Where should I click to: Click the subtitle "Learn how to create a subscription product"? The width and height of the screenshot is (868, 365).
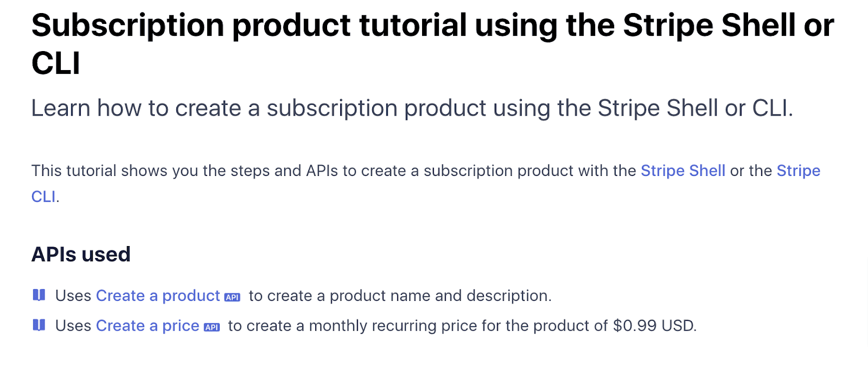click(x=271, y=108)
